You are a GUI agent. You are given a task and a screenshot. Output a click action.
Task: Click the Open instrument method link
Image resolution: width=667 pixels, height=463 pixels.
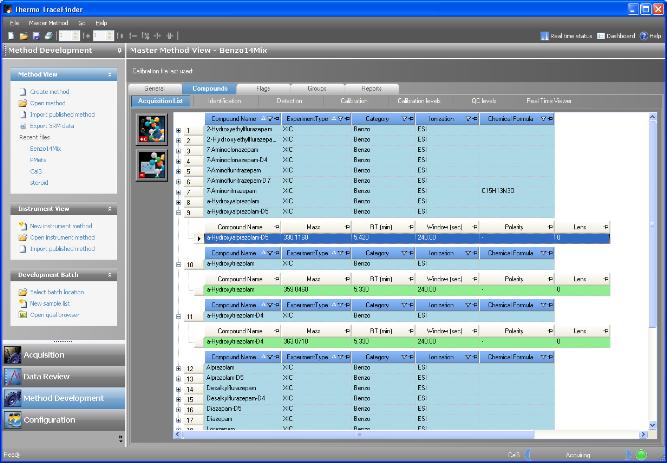(62, 237)
